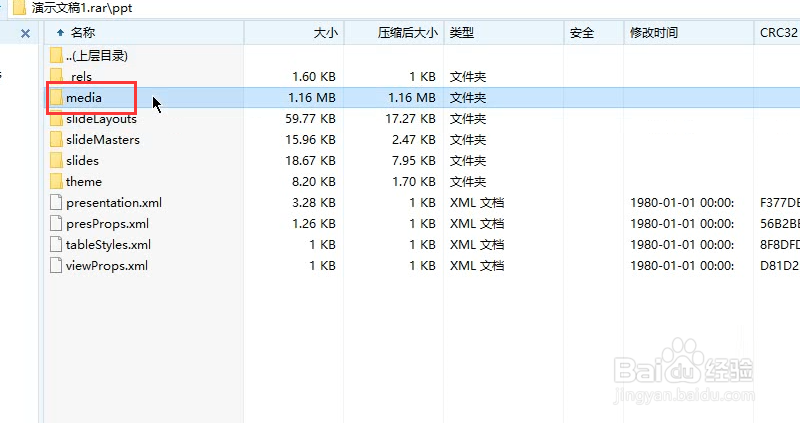
Task: Click the 17.27 KB compressed size value
Action: [x=410, y=118]
